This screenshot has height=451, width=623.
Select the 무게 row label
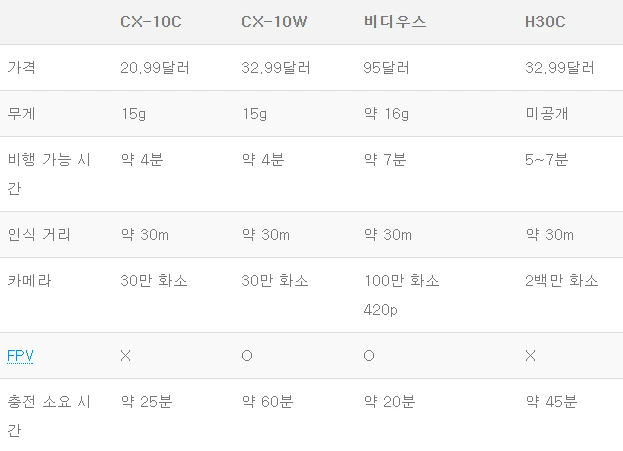(21, 114)
